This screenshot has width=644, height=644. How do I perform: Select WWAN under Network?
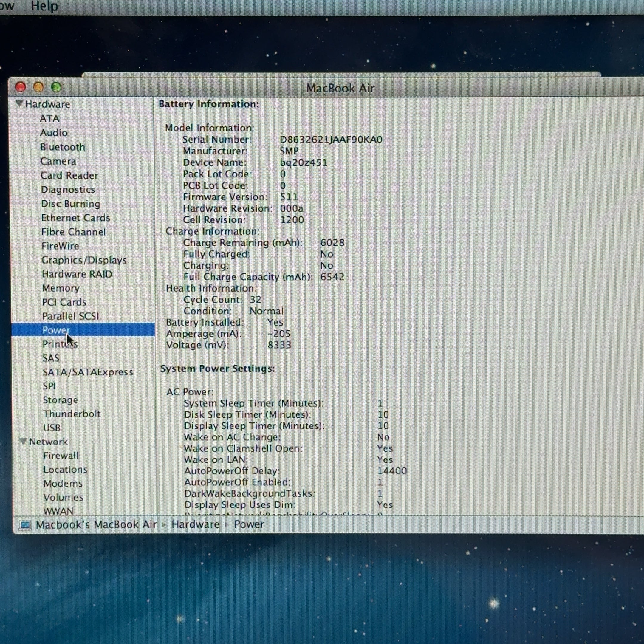click(58, 511)
